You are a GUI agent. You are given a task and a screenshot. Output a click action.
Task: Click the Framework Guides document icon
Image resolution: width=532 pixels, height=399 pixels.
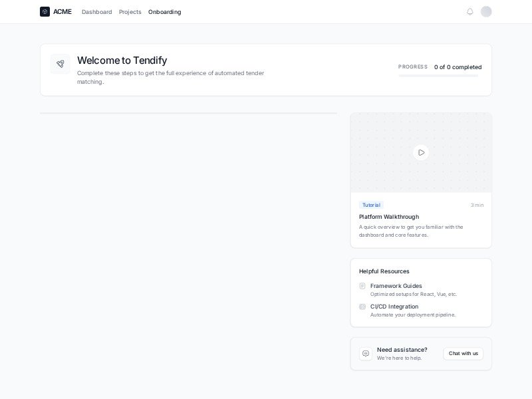(362, 286)
